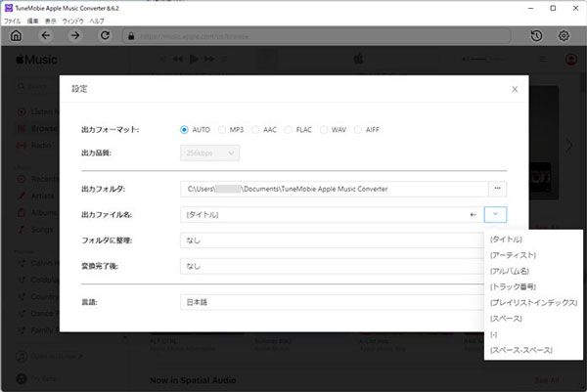Choose (スペース-スペース) from the dropdown list
587x392 pixels.
(x=533, y=350)
